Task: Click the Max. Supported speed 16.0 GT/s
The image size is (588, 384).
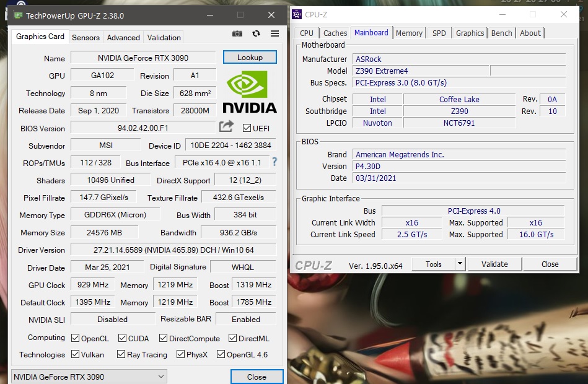Action: tap(536, 234)
